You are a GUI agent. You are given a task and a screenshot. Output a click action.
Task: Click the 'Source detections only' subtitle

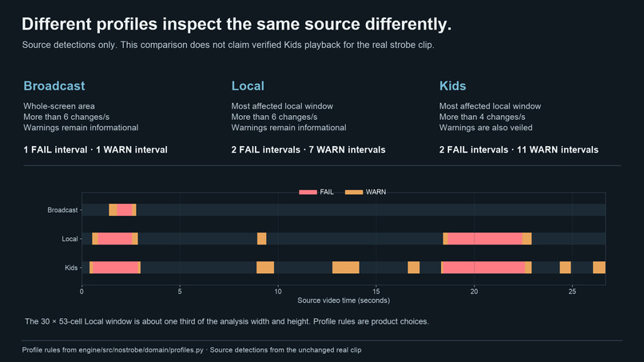228,45
